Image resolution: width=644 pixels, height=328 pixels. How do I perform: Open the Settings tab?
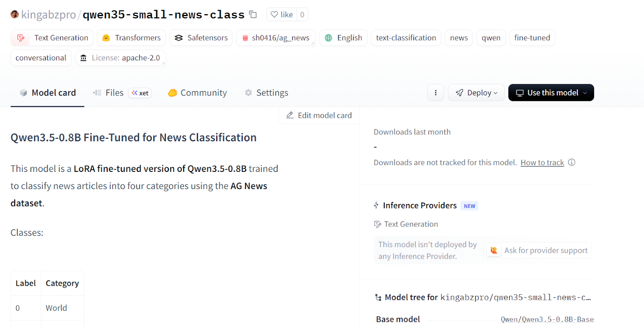tap(266, 93)
